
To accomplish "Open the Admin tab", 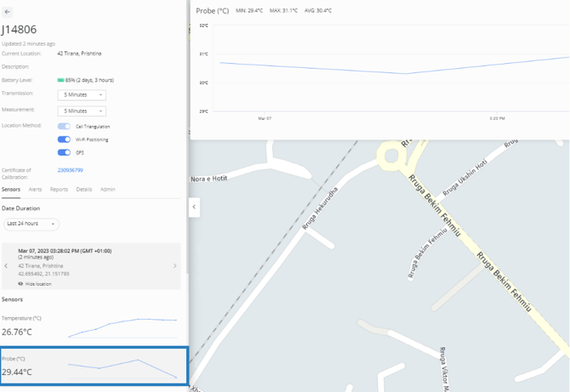I will click(108, 190).
